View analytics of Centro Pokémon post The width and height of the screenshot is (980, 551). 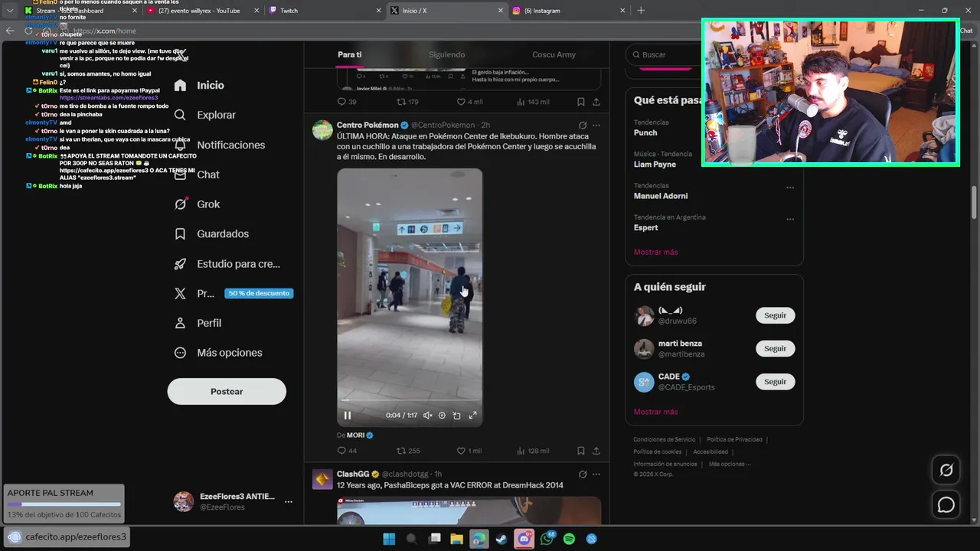pyautogui.click(x=533, y=451)
